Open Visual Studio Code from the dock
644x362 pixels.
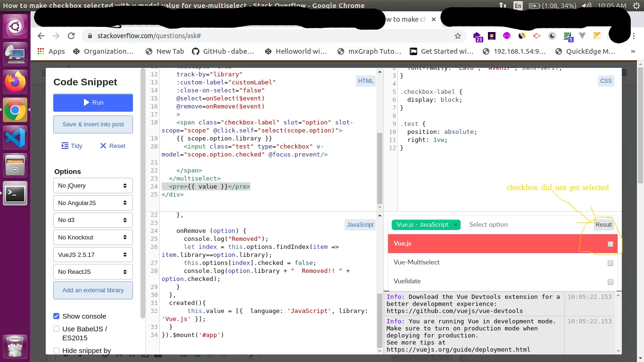[x=15, y=138]
